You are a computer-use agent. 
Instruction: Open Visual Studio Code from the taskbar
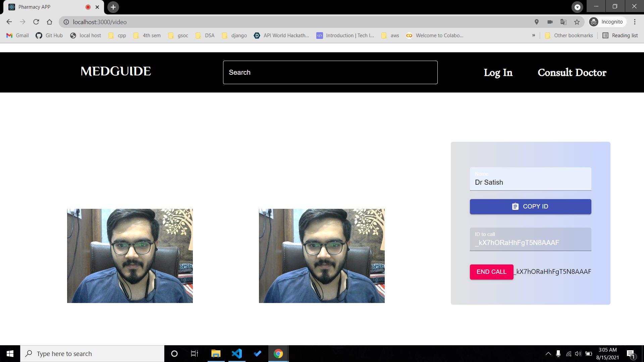coord(237,354)
